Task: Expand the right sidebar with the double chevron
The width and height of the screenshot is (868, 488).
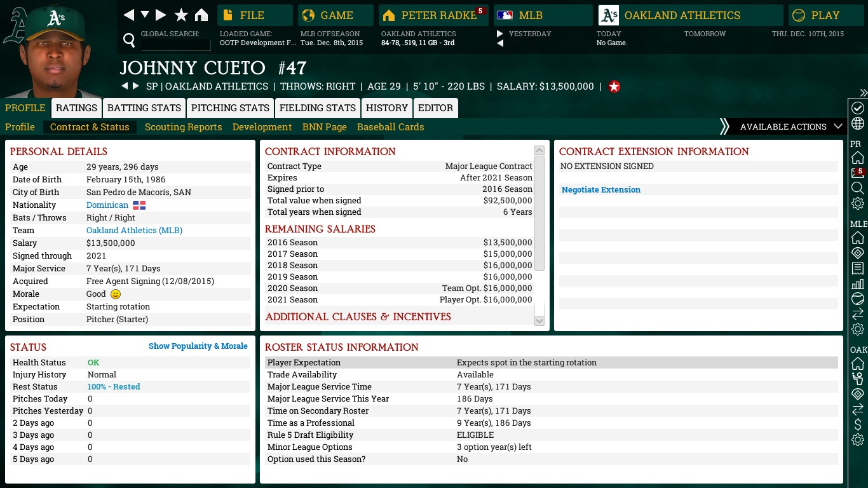Action: pos(864,93)
